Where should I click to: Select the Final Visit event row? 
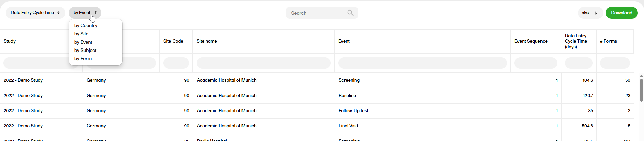[348, 126]
